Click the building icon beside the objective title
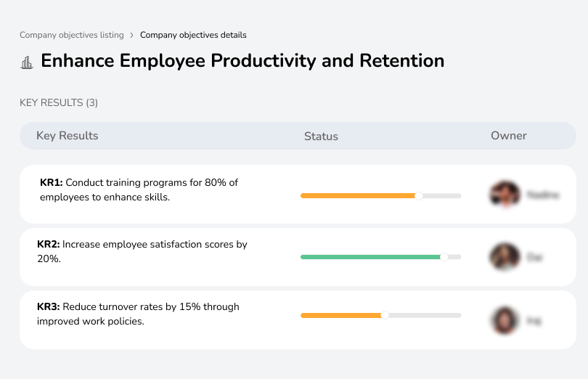The image size is (588, 379). 27,62
